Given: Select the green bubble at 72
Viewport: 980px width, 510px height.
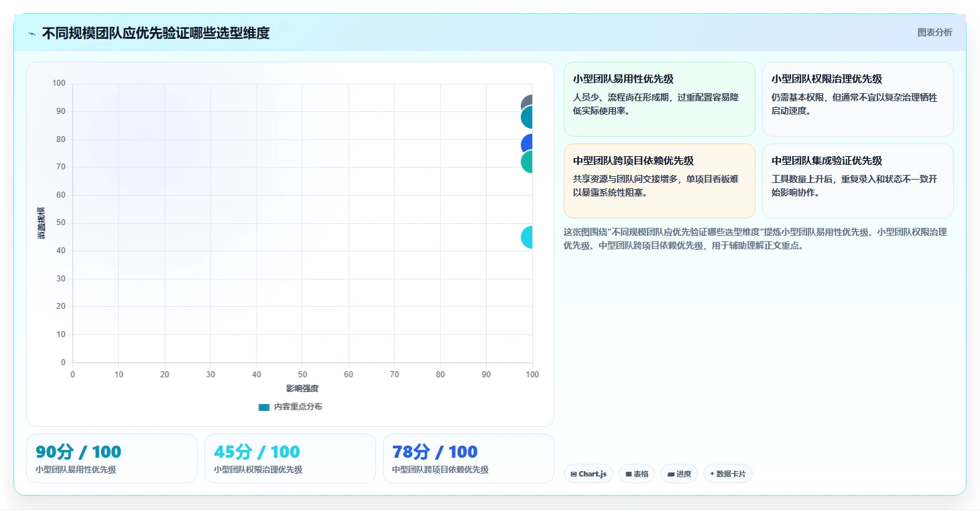Looking at the screenshot, I should point(527,163).
